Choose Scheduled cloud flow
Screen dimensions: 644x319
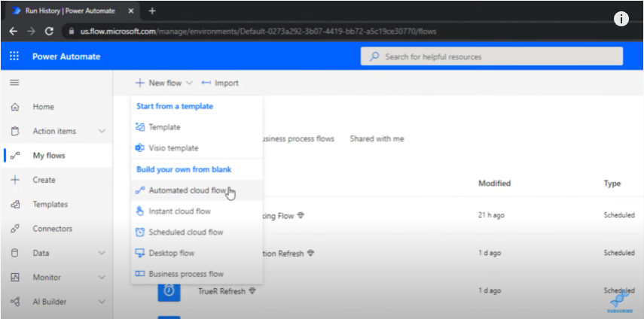[x=197, y=232]
